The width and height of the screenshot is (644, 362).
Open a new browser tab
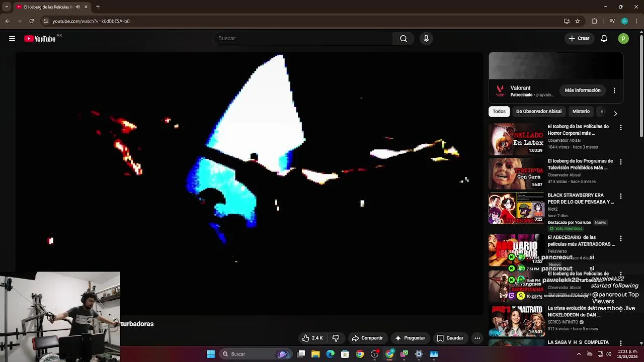pyautogui.click(x=98, y=7)
